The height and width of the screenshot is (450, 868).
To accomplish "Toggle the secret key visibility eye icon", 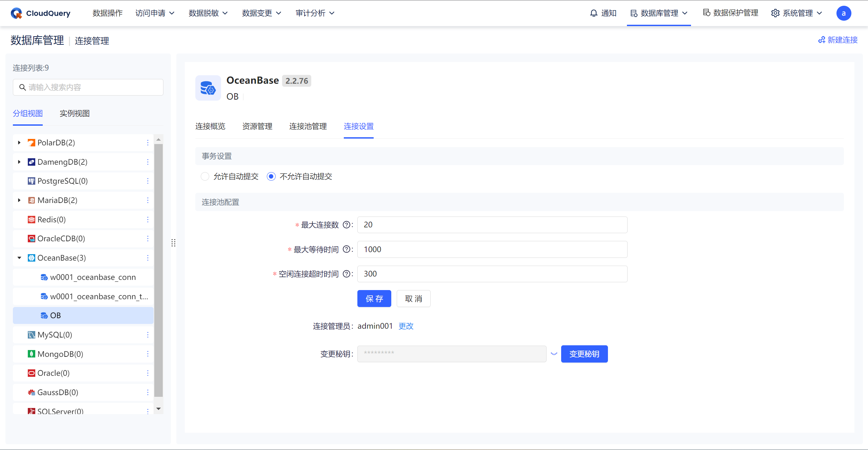I will click(554, 354).
